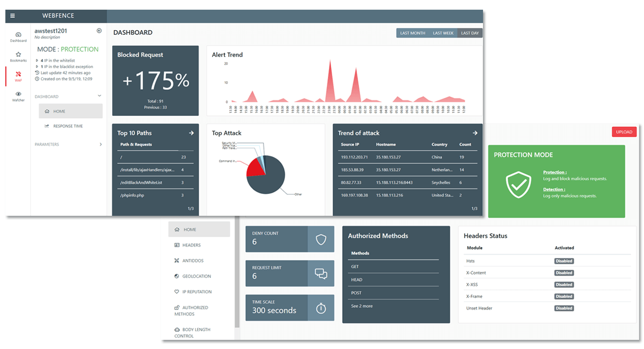Click the Detection link in Protection Mode panel
Image resolution: width=644 pixels, height=349 pixels.
554,190
